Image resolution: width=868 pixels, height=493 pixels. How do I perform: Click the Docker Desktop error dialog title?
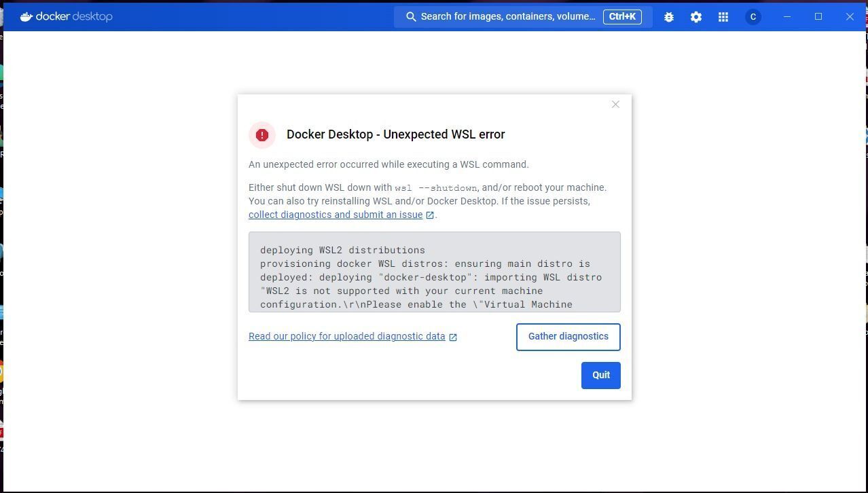coord(396,134)
